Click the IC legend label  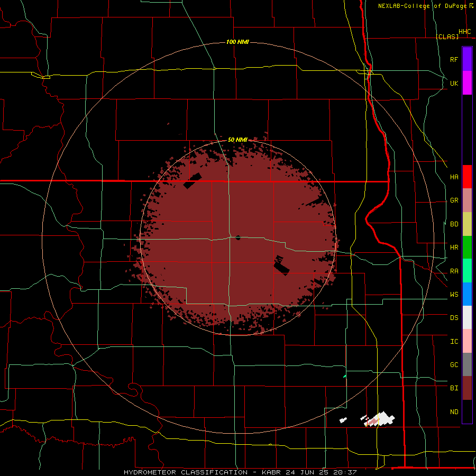click(x=454, y=342)
